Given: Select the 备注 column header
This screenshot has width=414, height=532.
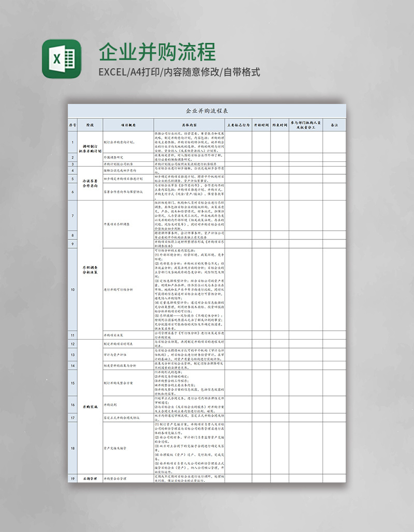Looking at the screenshot, I should pyautogui.click(x=334, y=125).
